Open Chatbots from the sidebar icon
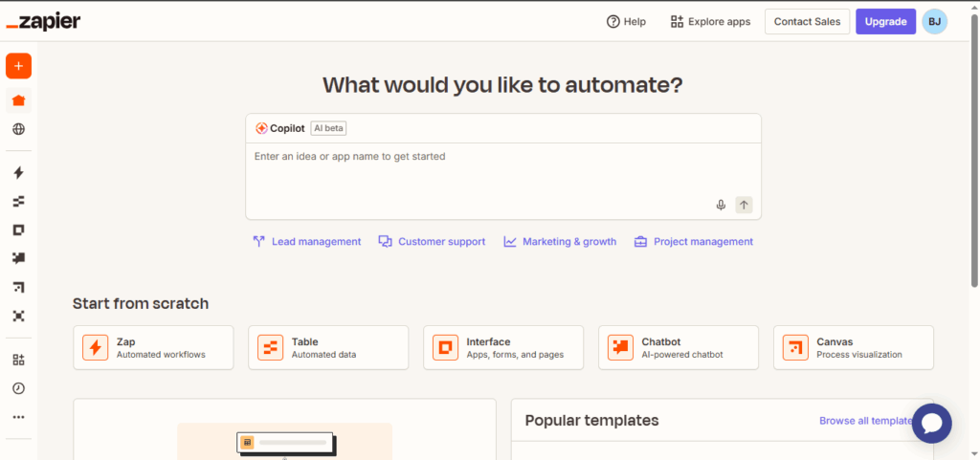Image resolution: width=980 pixels, height=460 pixels. click(18, 258)
